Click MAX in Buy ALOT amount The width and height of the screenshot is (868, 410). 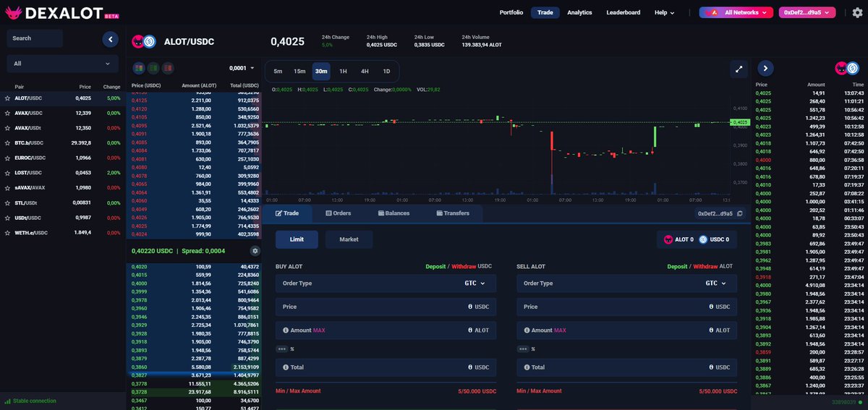(x=319, y=330)
